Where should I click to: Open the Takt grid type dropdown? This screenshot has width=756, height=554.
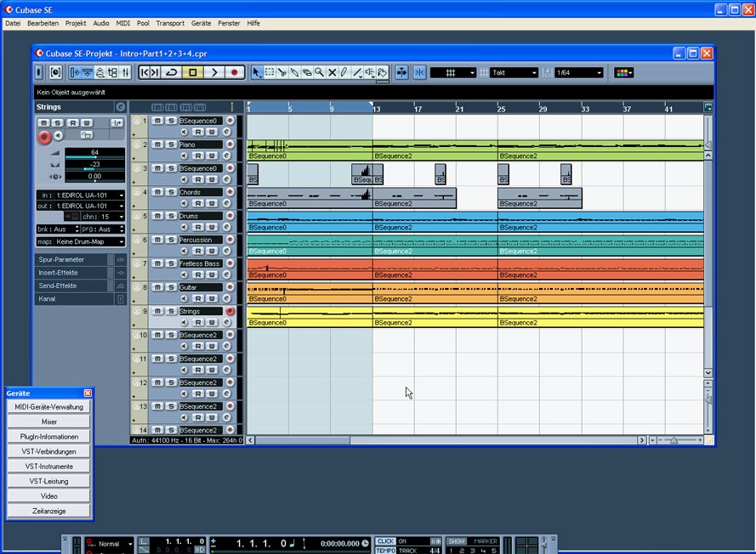click(514, 73)
